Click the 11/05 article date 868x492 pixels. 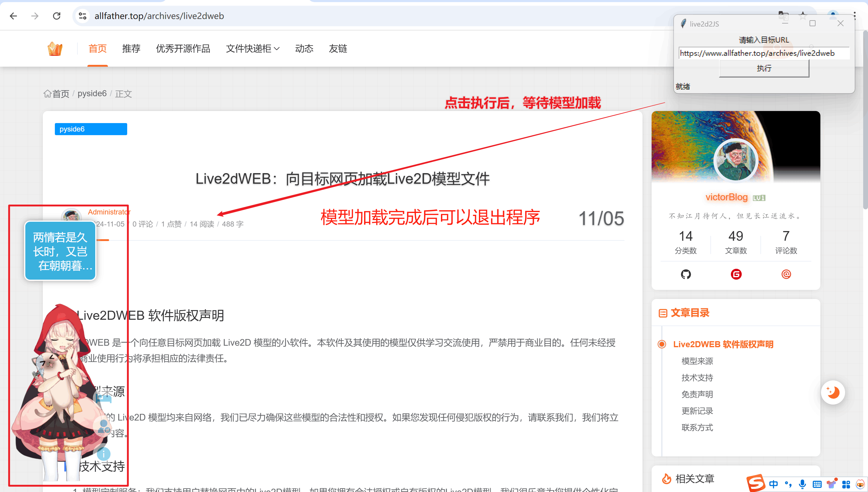[601, 219]
